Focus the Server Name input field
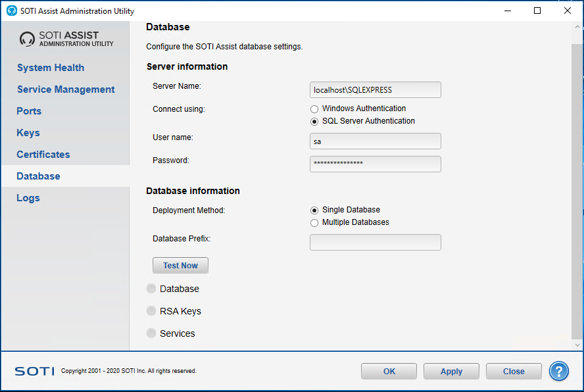The height and width of the screenshot is (392, 584). point(376,90)
